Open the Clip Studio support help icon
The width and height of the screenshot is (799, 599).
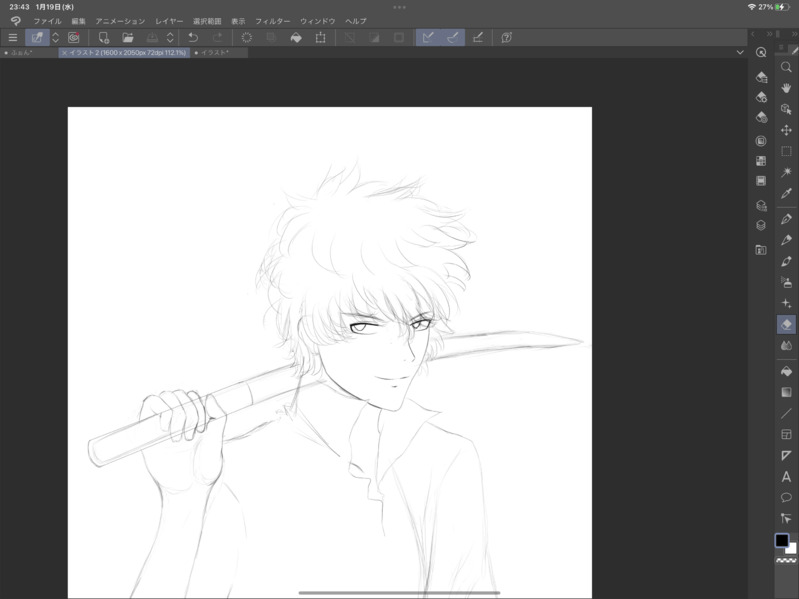point(506,38)
